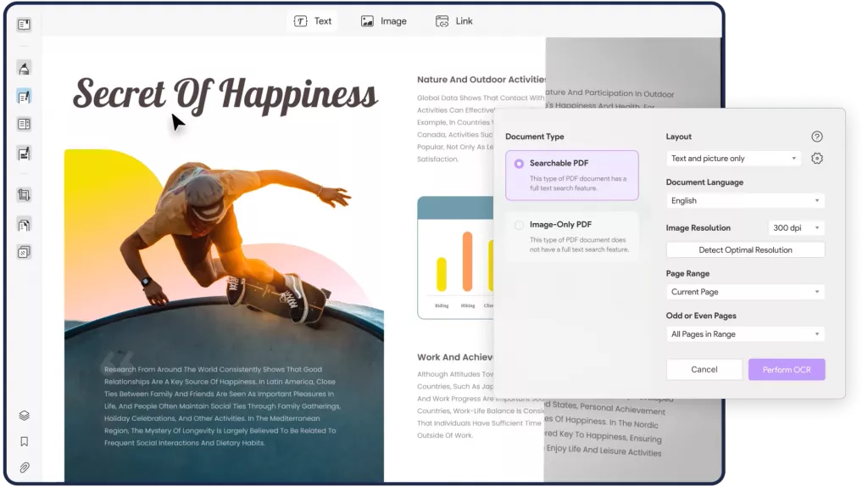Open the Attachments paperclip icon

24,467
